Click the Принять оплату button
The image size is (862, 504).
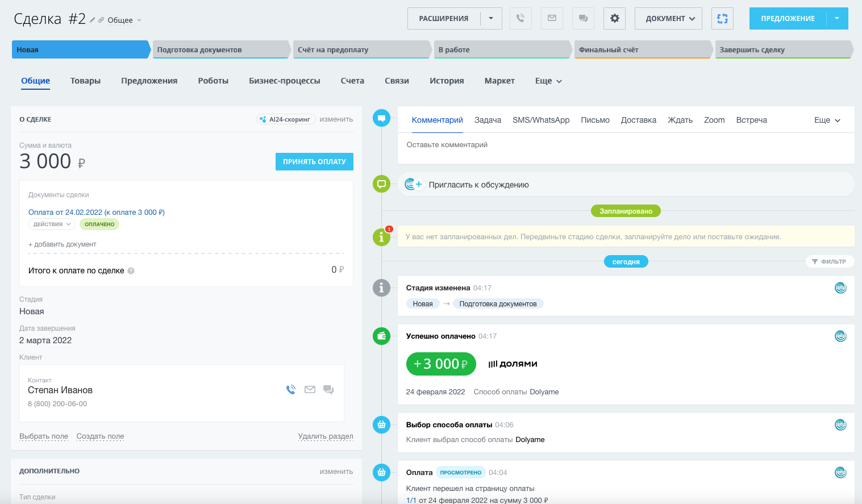(314, 161)
